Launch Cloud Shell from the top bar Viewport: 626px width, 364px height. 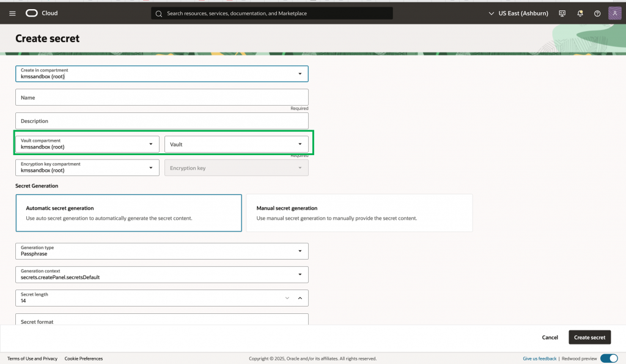point(561,13)
